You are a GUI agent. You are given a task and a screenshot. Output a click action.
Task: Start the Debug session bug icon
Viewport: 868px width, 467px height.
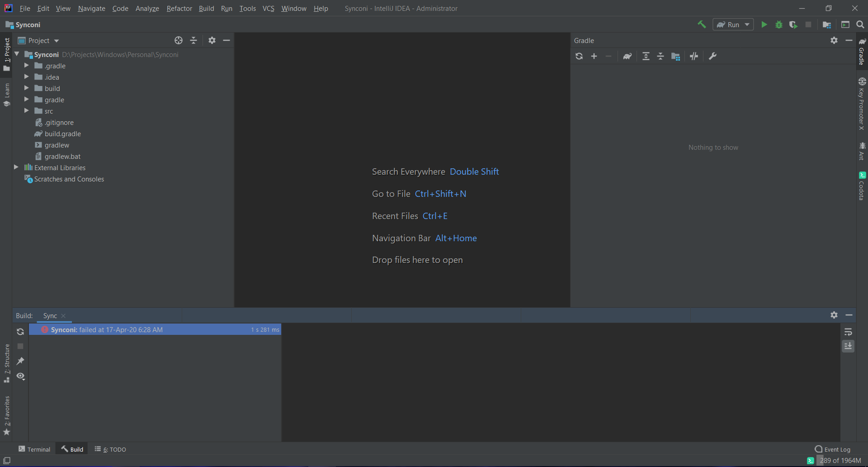pyautogui.click(x=778, y=24)
